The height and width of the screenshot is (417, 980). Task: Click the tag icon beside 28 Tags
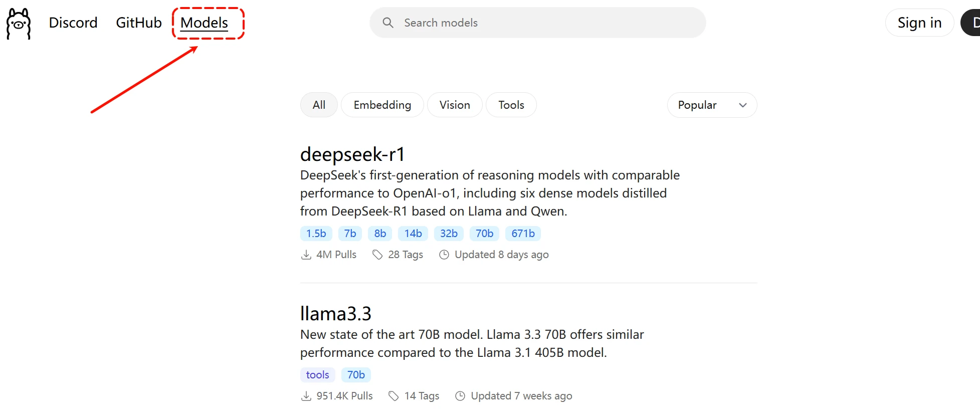pyautogui.click(x=377, y=255)
